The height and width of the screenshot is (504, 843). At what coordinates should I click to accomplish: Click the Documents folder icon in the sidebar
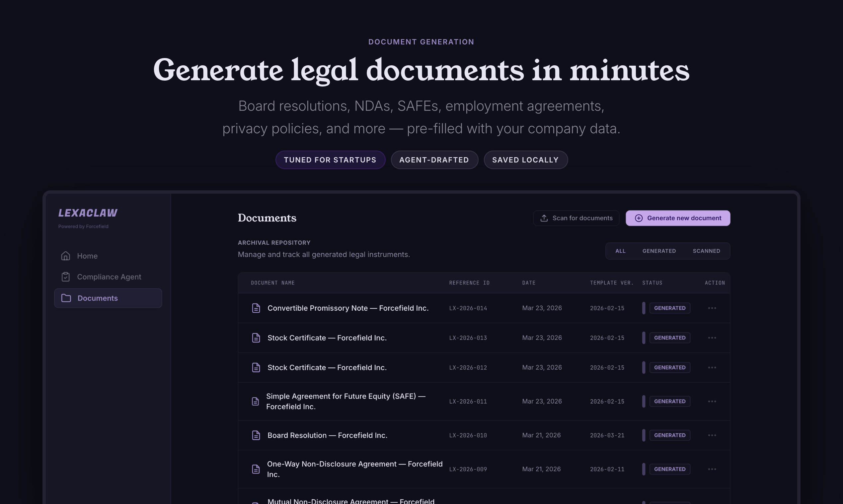[x=66, y=298]
